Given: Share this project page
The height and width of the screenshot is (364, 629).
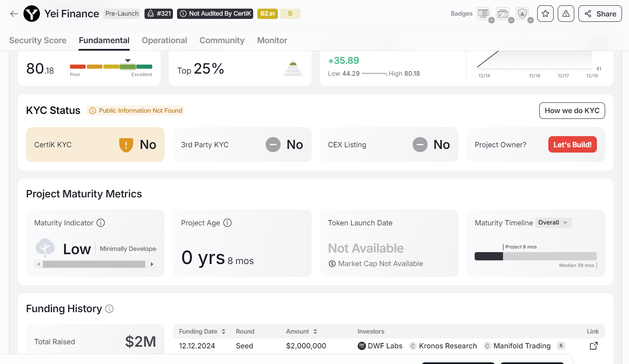Looking at the screenshot, I should pos(600,14).
